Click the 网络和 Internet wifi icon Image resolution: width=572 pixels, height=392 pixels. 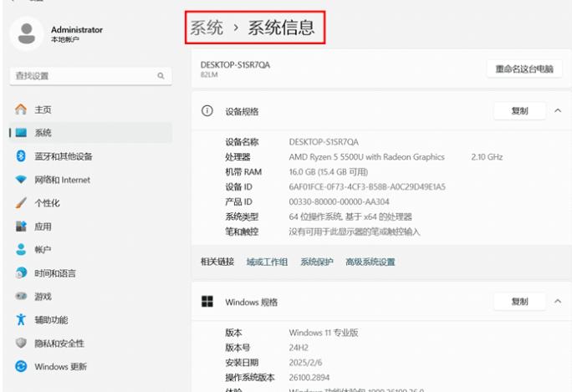tap(21, 180)
